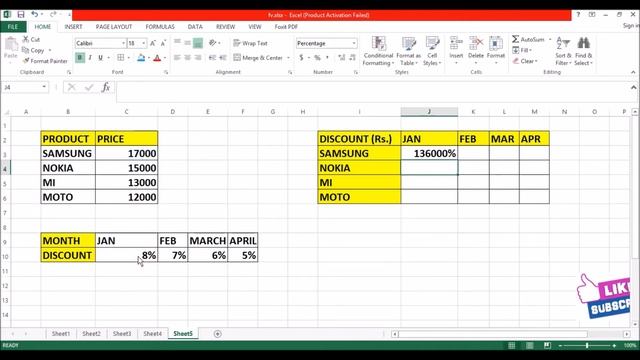
Task: Add a new sheet with plus button
Action: [218, 334]
